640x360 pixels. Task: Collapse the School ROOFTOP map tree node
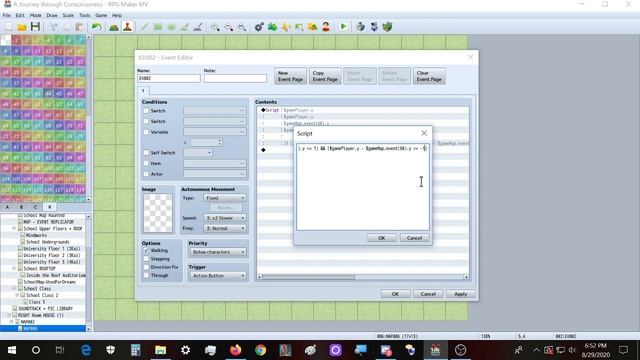[14, 269]
